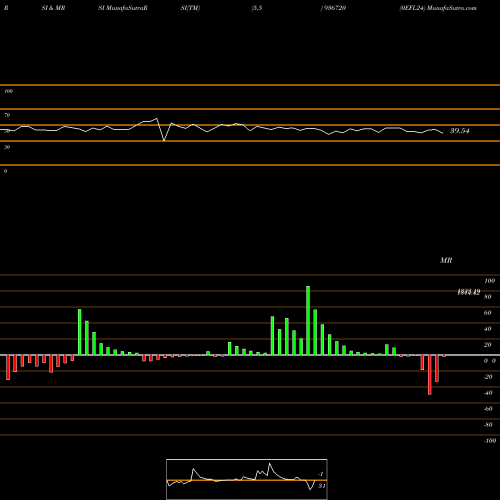Click the MR right-axis label -80

pyautogui.click(x=488, y=425)
